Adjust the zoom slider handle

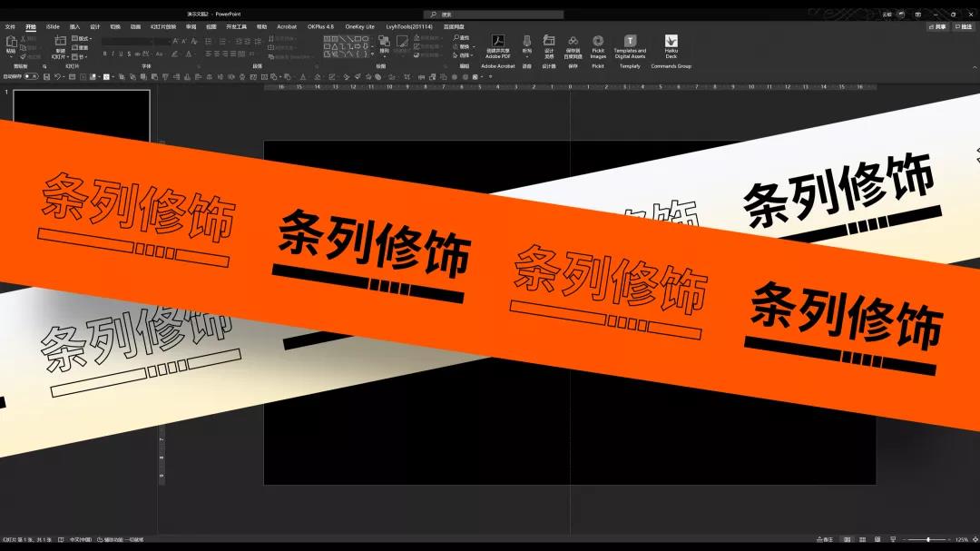point(928,539)
